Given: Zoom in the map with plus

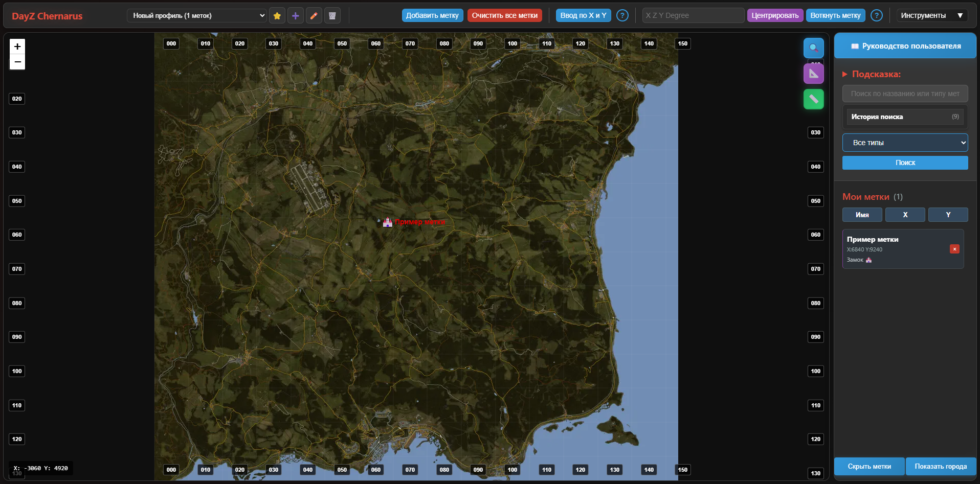Looking at the screenshot, I should click(x=17, y=47).
